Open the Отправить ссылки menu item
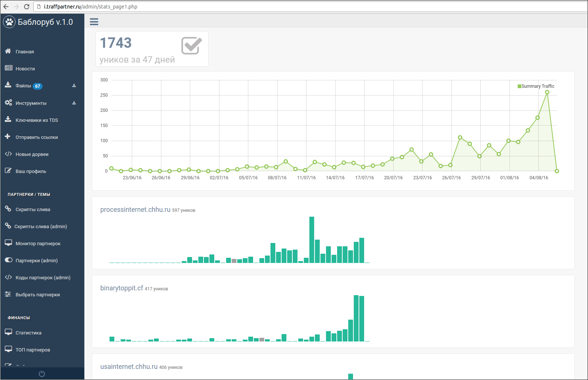588x380 pixels. (x=37, y=137)
